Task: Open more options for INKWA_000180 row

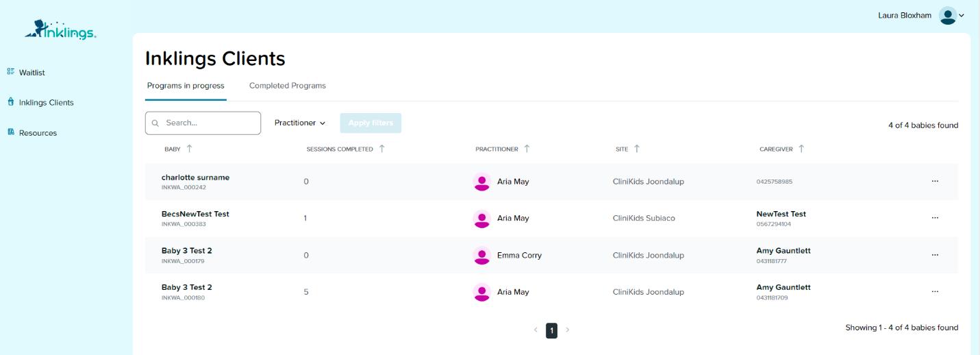Action: [935, 291]
